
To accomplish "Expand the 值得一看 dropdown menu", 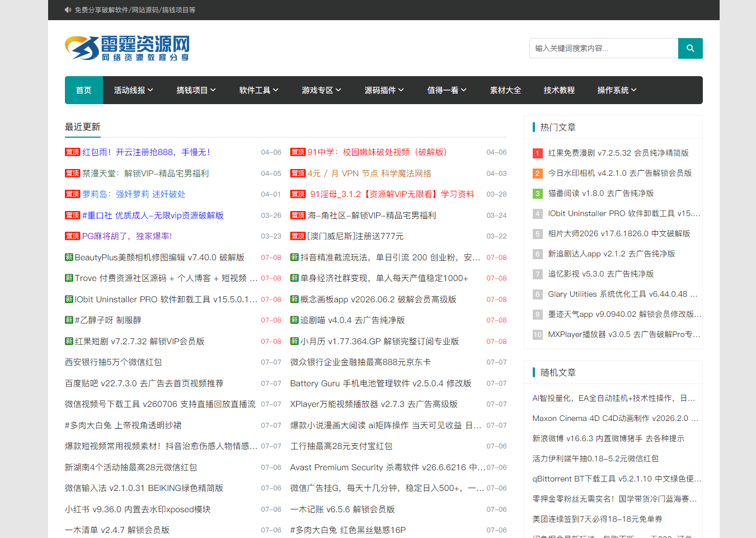I will pyautogui.click(x=447, y=90).
